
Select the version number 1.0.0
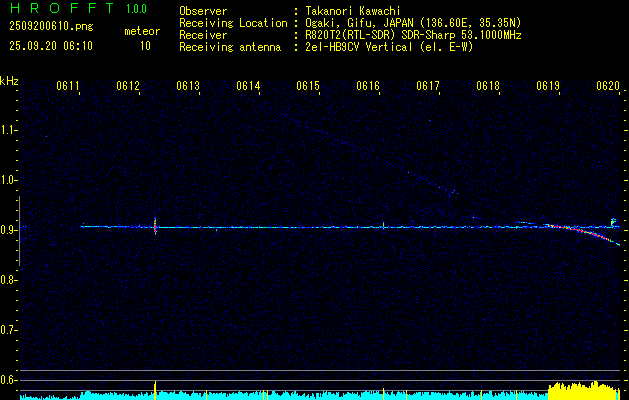(136, 9)
